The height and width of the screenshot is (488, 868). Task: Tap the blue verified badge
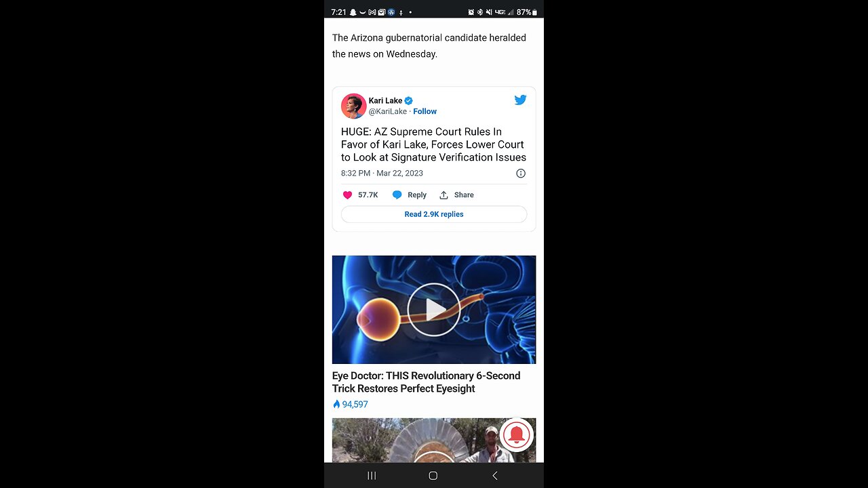point(409,101)
